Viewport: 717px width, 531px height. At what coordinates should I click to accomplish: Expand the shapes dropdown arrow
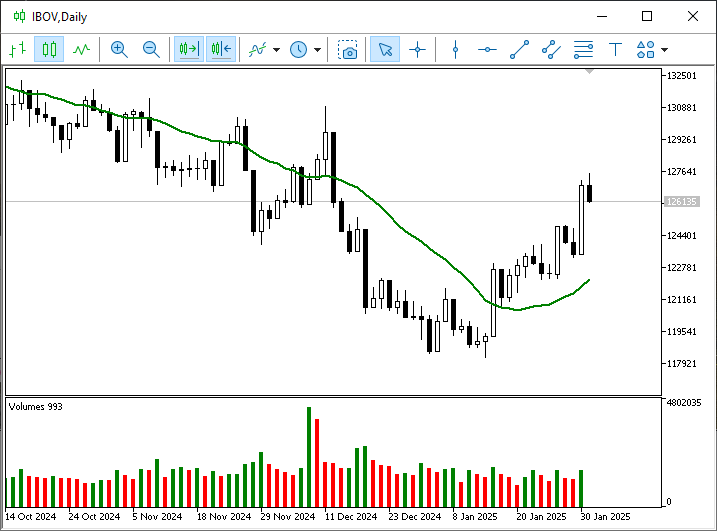(x=664, y=49)
